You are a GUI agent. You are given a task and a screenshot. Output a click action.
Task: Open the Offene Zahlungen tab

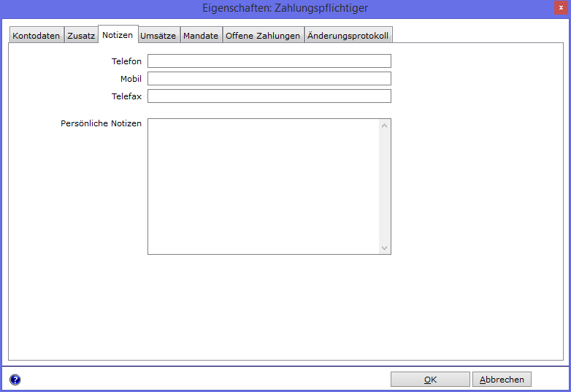[263, 36]
